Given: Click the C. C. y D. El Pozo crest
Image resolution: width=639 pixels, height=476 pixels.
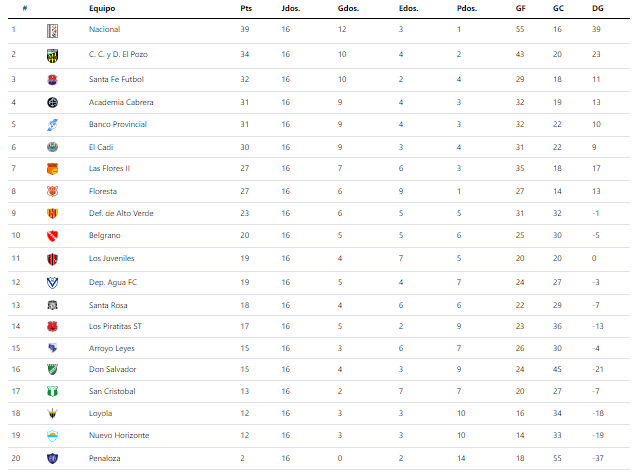Looking at the screenshot, I should point(52,55).
